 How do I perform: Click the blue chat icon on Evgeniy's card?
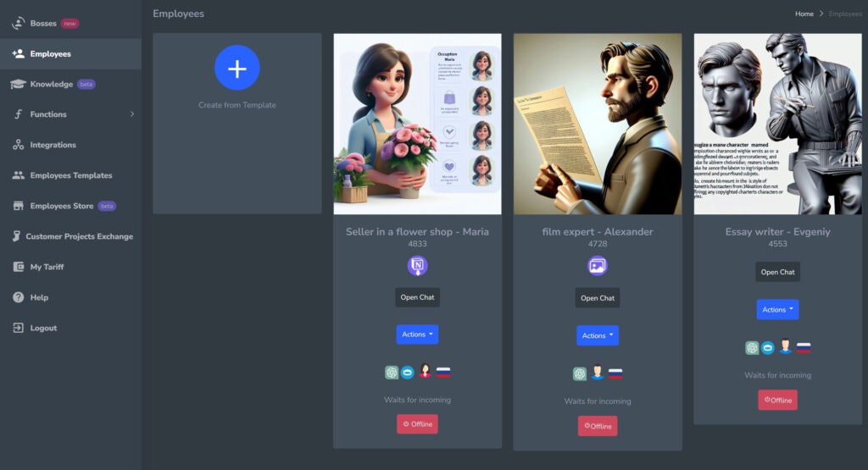coord(767,348)
